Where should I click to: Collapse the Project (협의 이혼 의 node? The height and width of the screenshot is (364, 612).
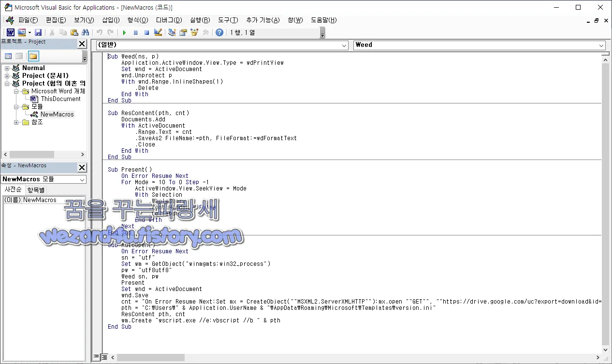pyautogui.click(x=7, y=84)
